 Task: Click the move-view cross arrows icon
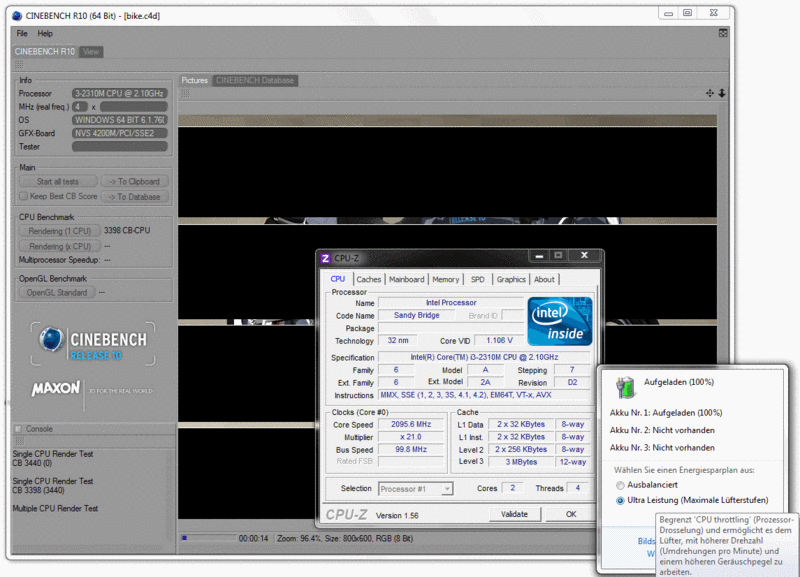pos(710,93)
